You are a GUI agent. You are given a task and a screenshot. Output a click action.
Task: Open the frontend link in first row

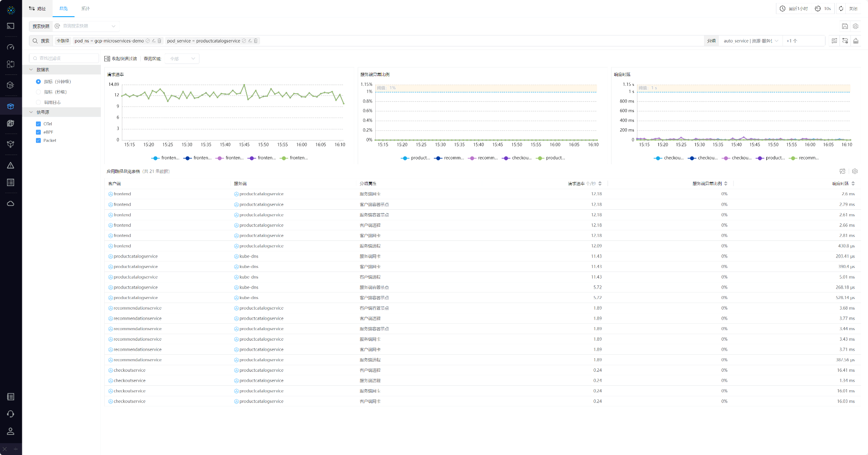click(122, 194)
